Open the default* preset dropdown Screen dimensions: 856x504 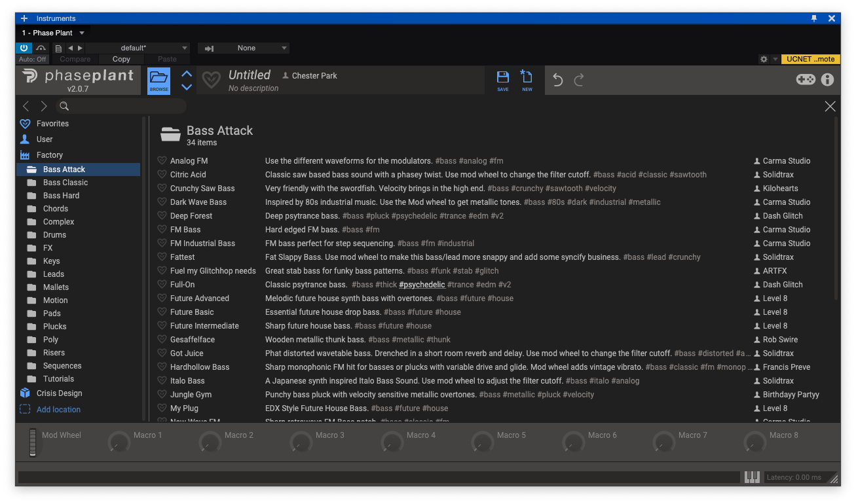click(138, 48)
